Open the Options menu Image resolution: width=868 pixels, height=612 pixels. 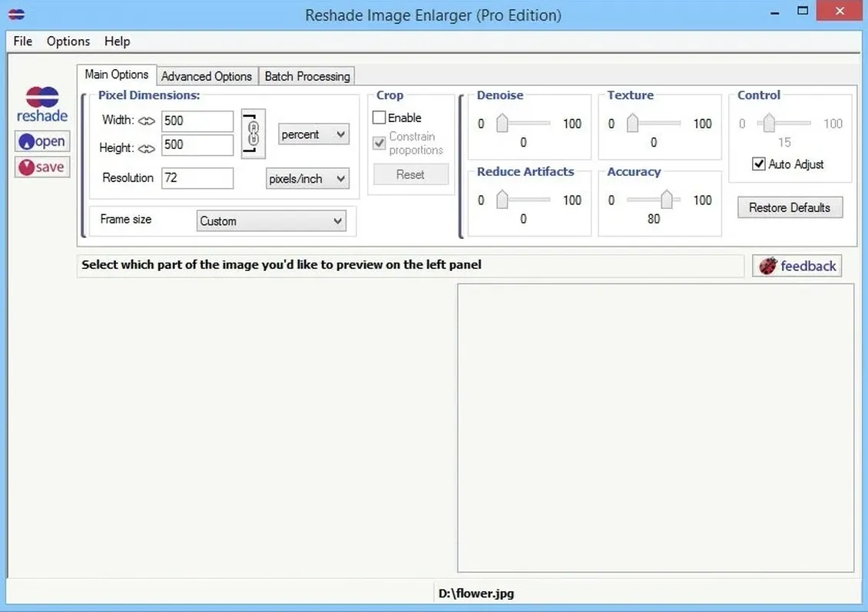tap(68, 41)
